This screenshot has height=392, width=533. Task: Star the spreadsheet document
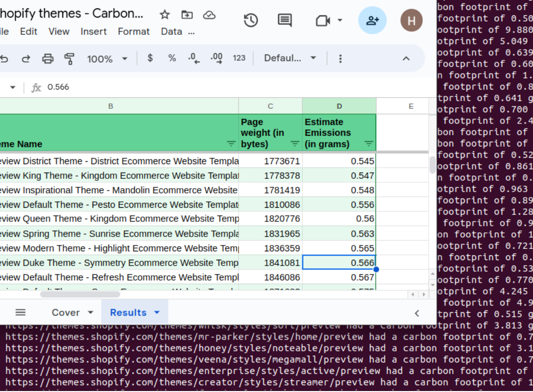pos(165,15)
